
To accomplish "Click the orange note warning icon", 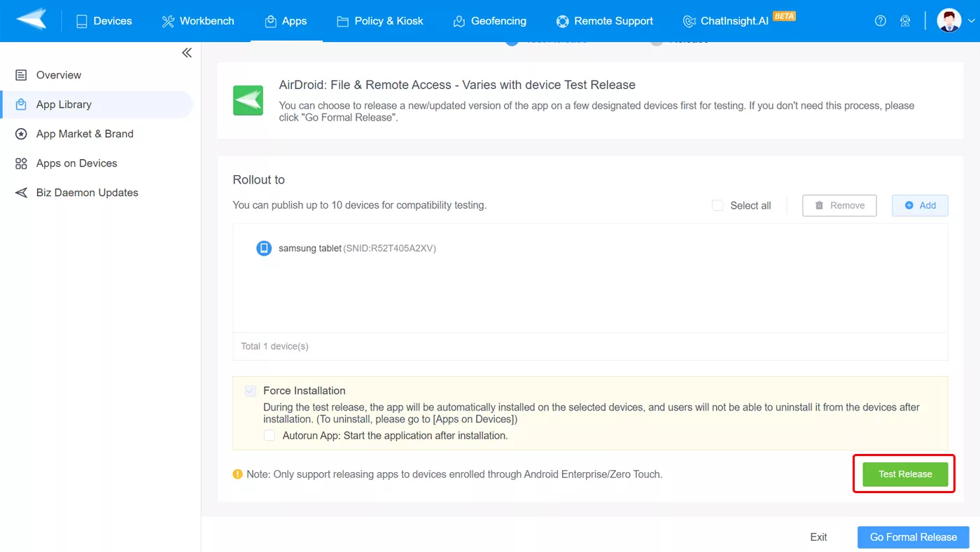I will 238,474.
